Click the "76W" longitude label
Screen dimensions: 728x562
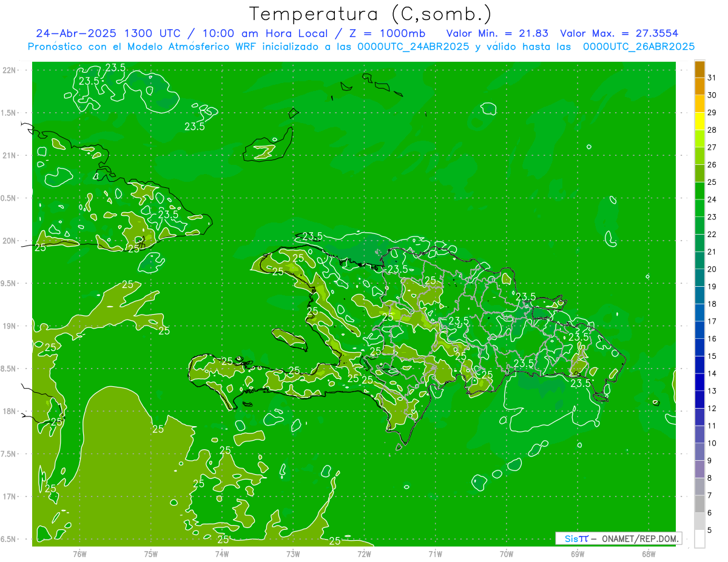pos(79,554)
